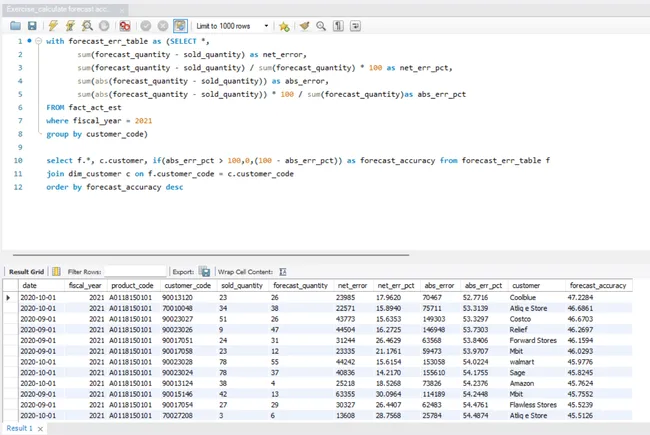This screenshot has height=435, width=650.
Task: Open the form editor grid icon
Action: click(56, 272)
